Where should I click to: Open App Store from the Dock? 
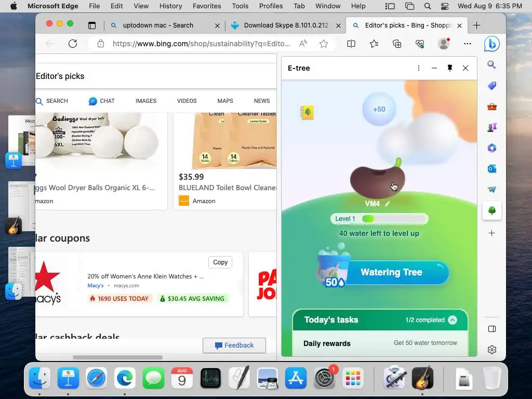[x=296, y=378]
